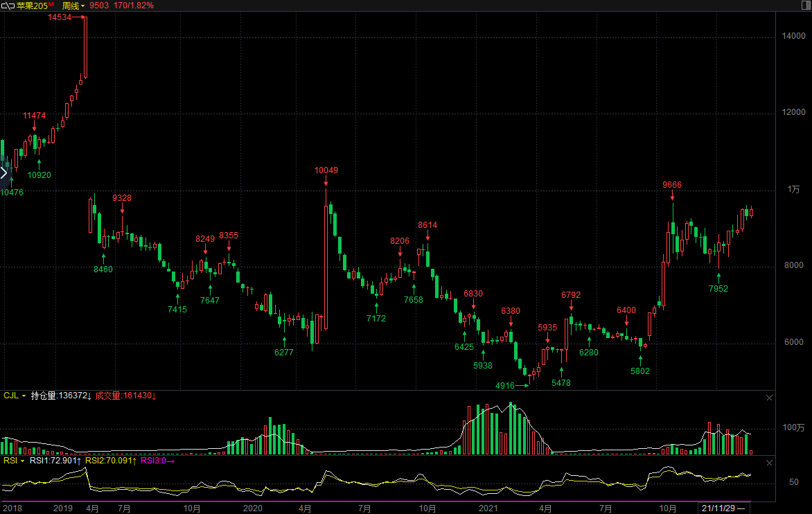Viewport: 812px width, 514px height.
Task: Click the 21/11/29 date marker on time axis
Action: (x=723, y=508)
